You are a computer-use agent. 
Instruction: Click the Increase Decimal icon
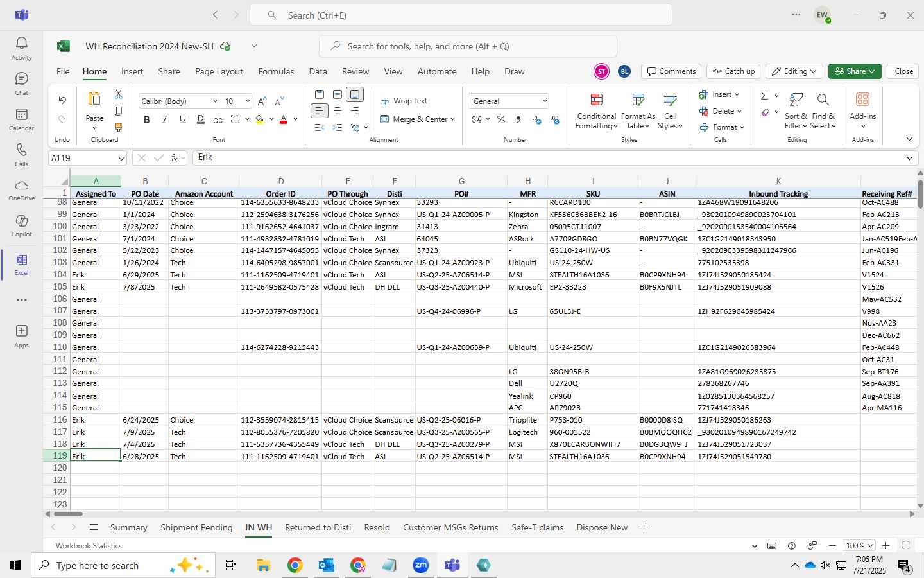click(537, 119)
